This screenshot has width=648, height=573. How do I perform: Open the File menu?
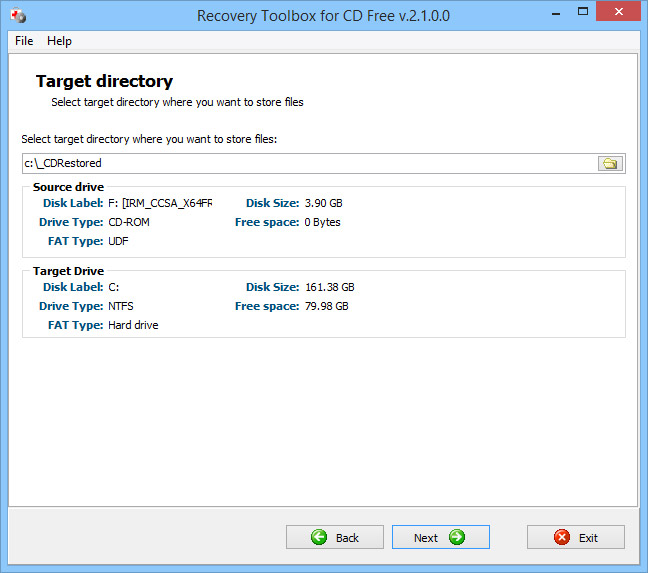24,41
